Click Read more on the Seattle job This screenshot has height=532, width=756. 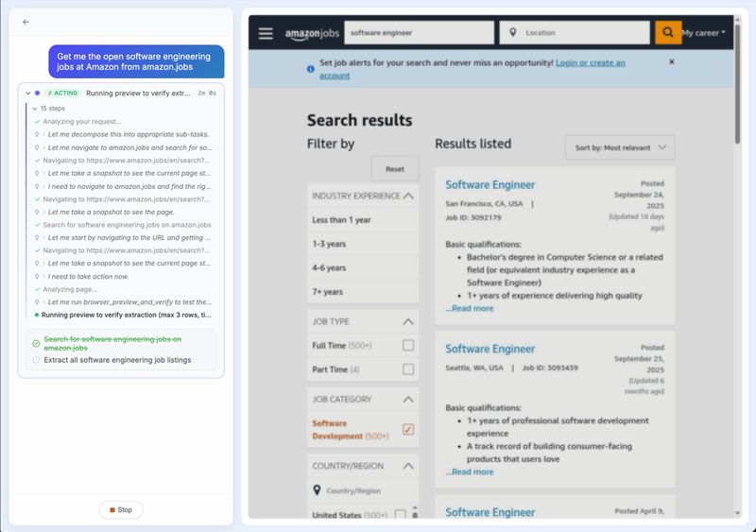(470, 472)
